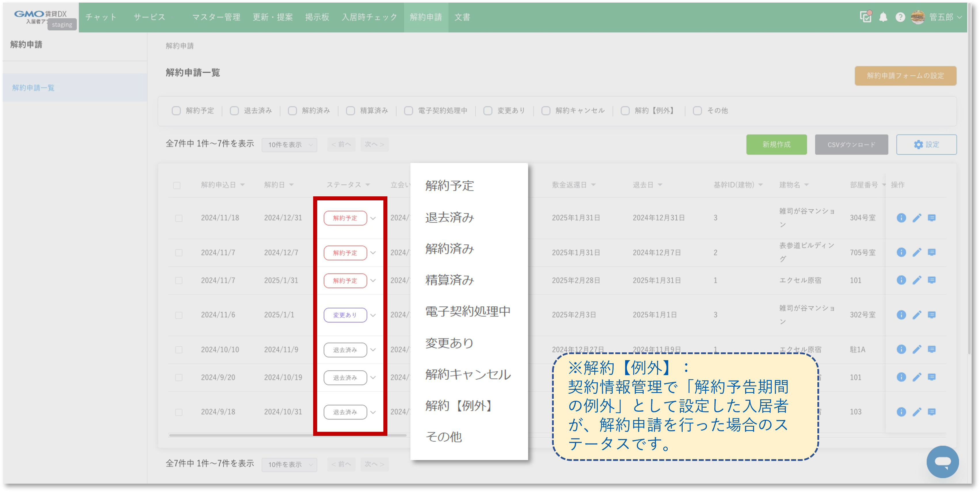Navigate to the チャット menu item
Image resolution: width=980 pixels, height=492 pixels.
pos(100,17)
